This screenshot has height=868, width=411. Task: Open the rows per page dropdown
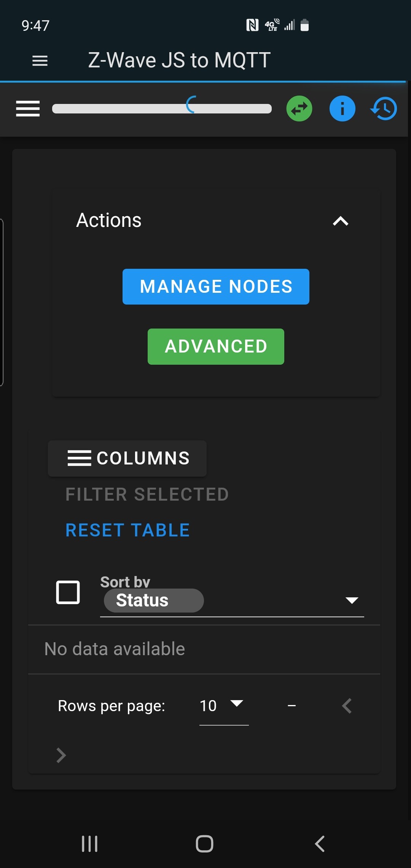tap(224, 705)
